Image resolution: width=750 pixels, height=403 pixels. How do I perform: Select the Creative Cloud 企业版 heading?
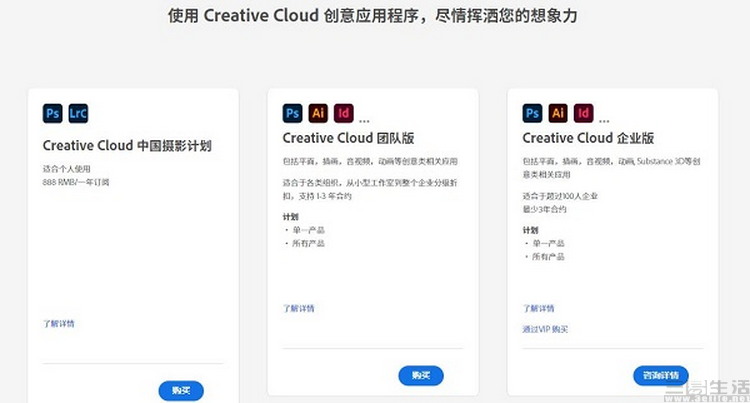[x=588, y=138]
